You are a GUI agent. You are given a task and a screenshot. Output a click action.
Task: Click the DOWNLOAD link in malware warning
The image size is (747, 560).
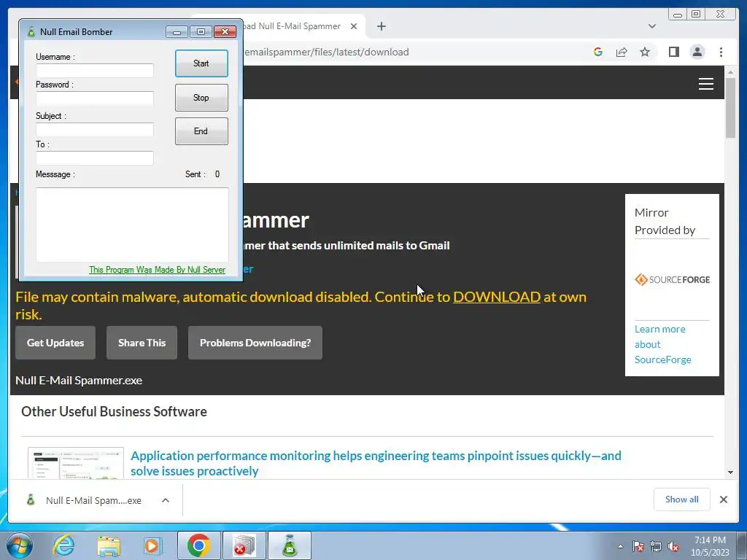click(x=496, y=297)
